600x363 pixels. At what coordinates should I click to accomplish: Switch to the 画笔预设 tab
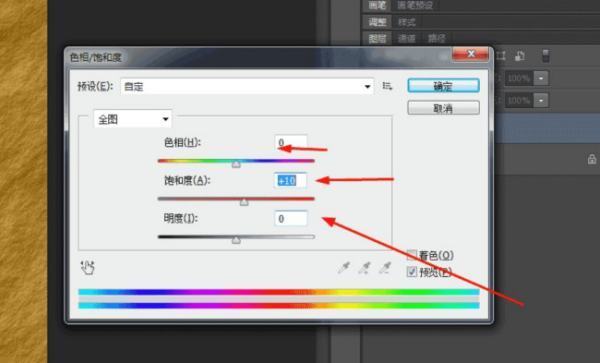(x=415, y=5)
